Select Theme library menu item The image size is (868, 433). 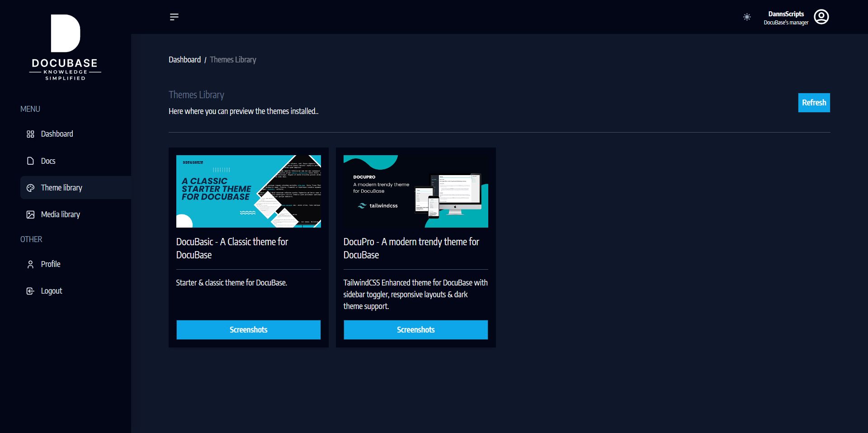pyautogui.click(x=75, y=188)
